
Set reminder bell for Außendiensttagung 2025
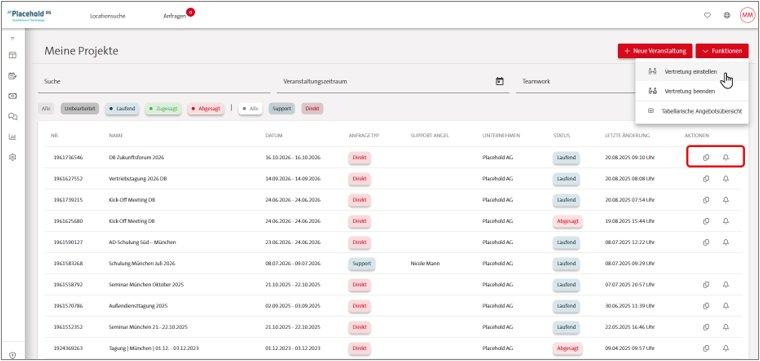pos(726,306)
